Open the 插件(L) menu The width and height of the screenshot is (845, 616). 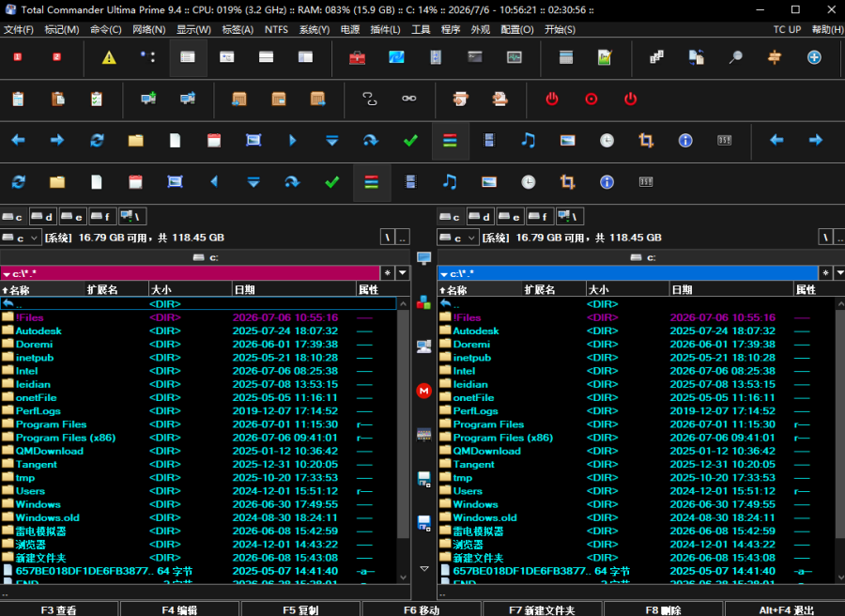[385, 30]
